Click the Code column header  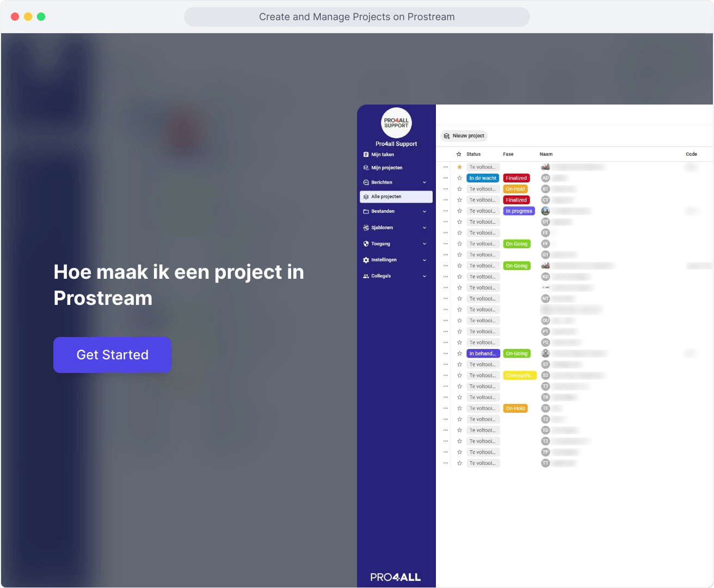tap(691, 154)
